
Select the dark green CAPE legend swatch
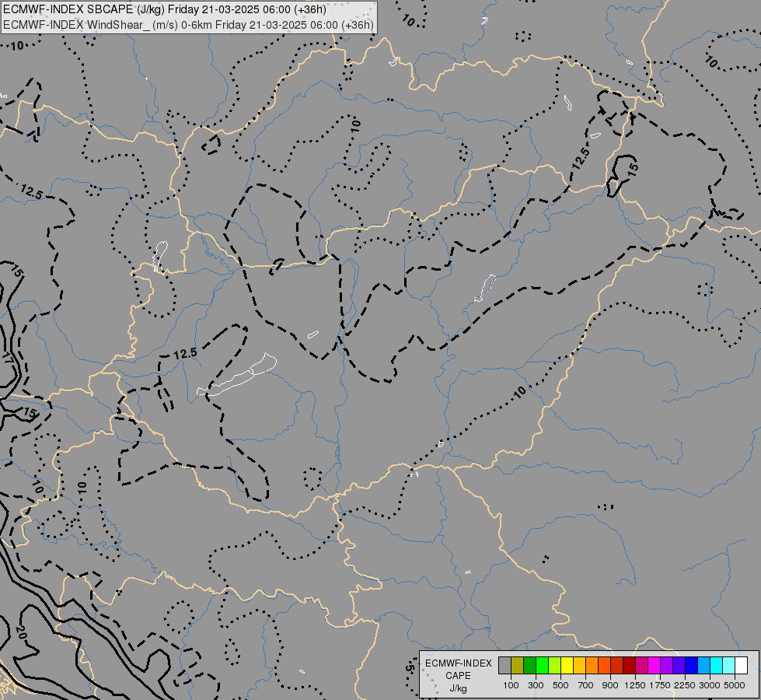pyautogui.click(x=529, y=666)
